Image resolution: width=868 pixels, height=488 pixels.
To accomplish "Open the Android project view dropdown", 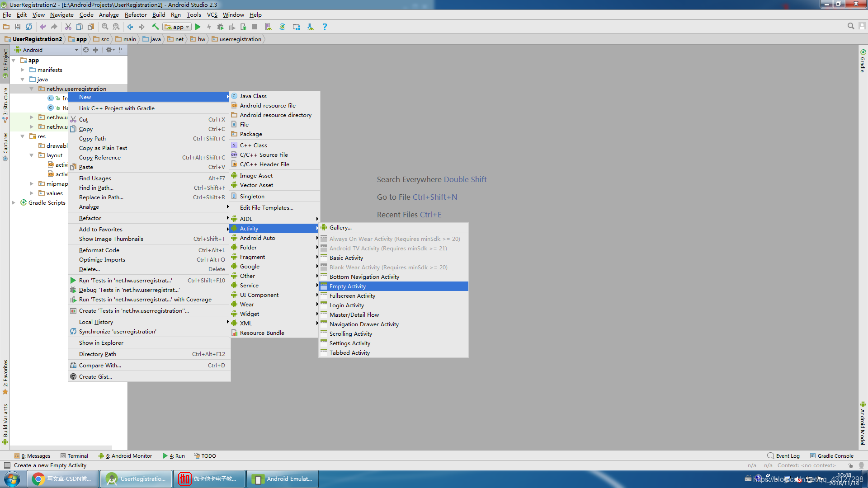I will 47,50.
